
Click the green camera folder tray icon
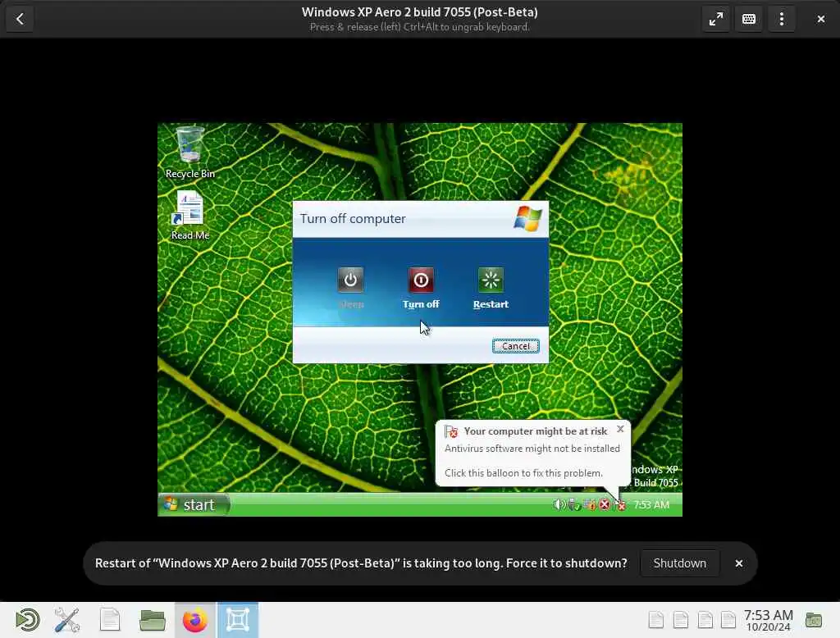tap(814, 620)
